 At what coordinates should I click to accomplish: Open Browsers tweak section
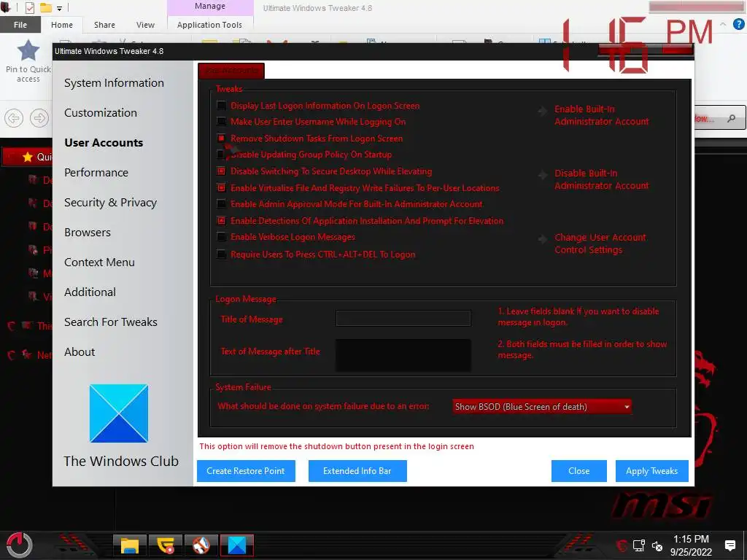tap(88, 233)
